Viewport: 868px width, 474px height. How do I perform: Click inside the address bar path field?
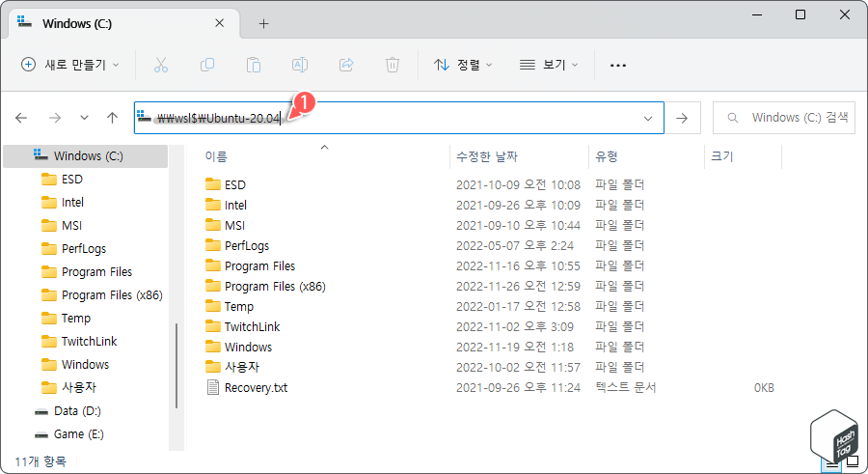point(398,118)
